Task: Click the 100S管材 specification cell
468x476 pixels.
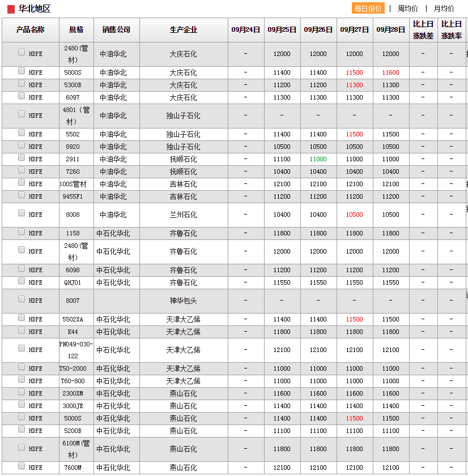Action: pos(76,185)
